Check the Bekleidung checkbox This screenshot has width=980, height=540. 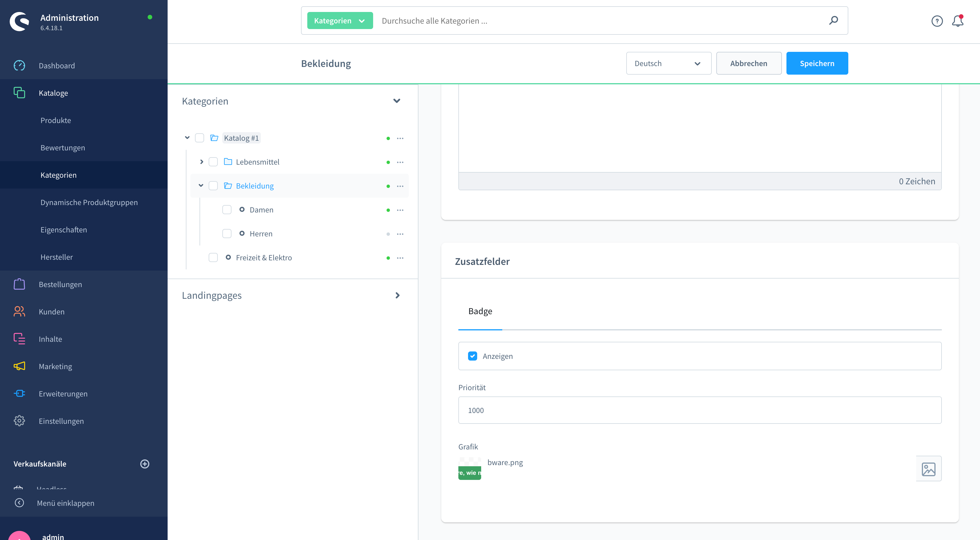click(213, 186)
